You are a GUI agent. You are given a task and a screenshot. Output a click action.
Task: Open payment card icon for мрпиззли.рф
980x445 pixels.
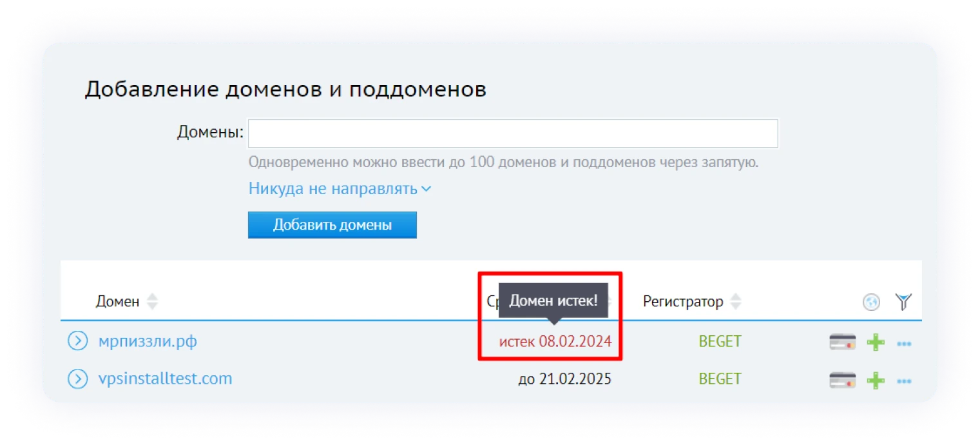(x=843, y=342)
